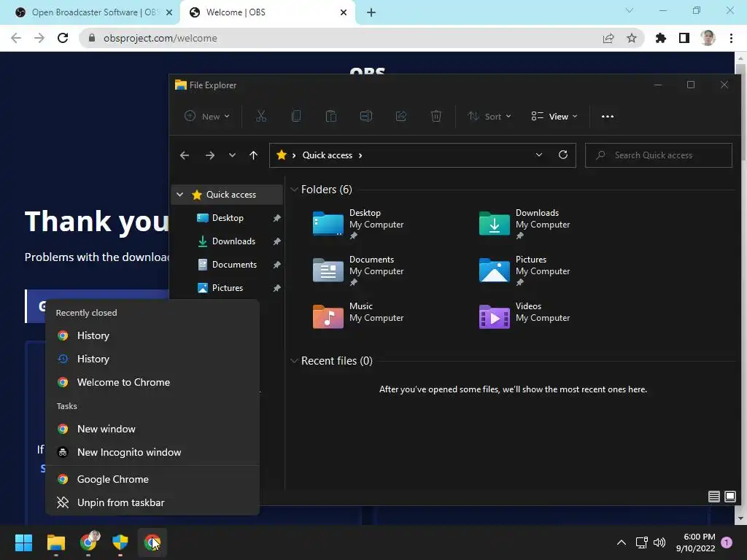Image resolution: width=747 pixels, height=560 pixels.
Task: Close the Welcome | OBS tab
Action: point(344,12)
